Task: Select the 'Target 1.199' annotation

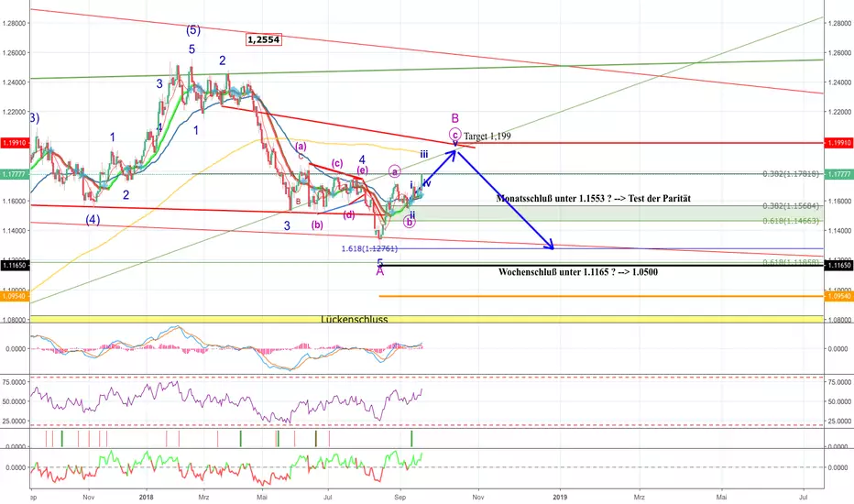Action: tap(487, 137)
